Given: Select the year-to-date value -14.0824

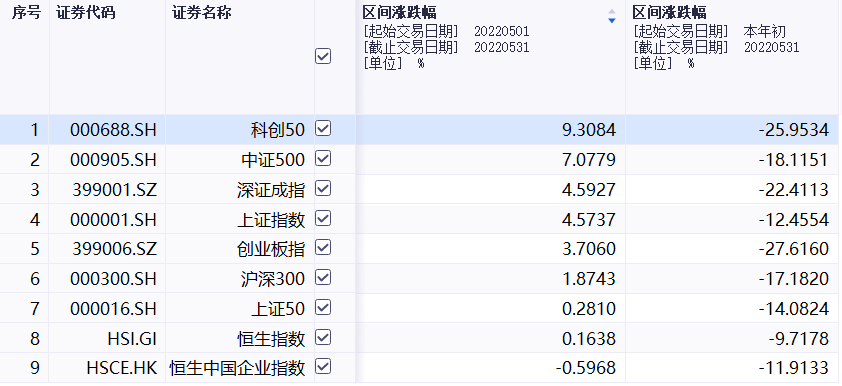Looking at the screenshot, I should [794, 309].
